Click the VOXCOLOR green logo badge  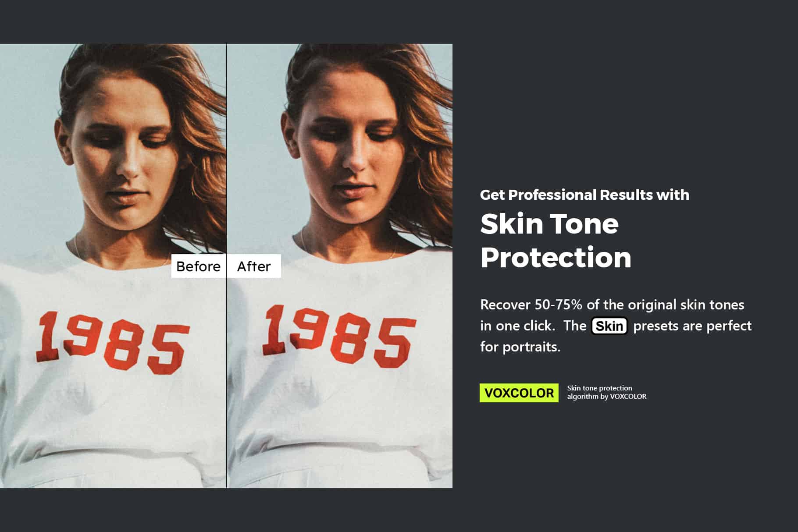click(519, 393)
